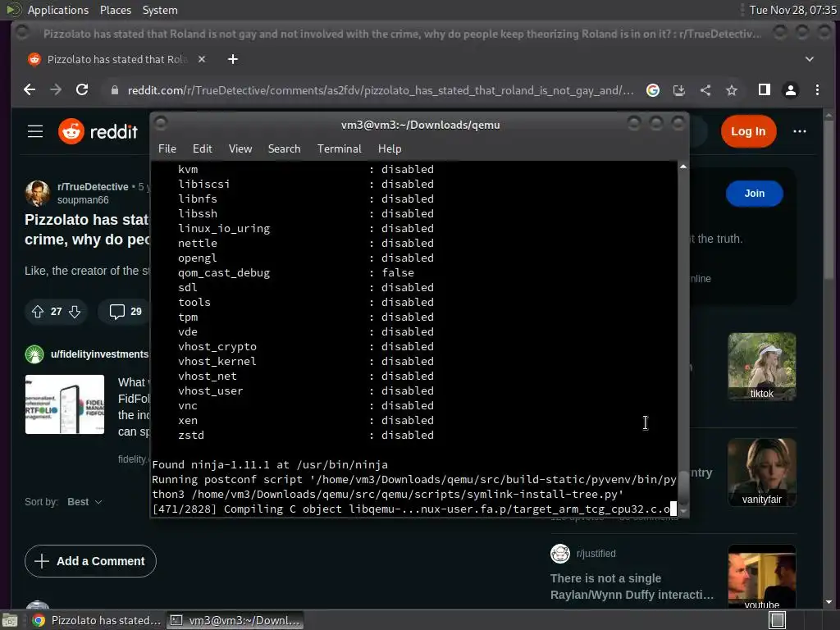The width and height of the screenshot is (840, 630).
Task: Click the r/justified community icon
Action: point(560,554)
